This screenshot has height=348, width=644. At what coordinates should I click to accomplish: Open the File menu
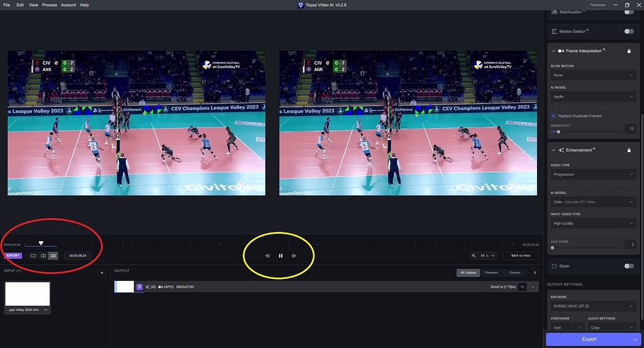point(6,5)
